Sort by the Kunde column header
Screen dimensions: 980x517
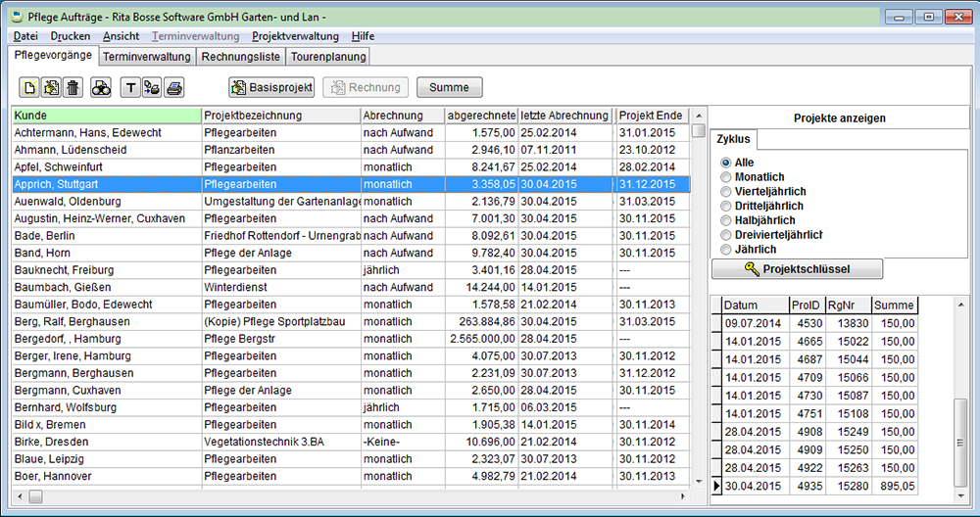pyautogui.click(x=105, y=116)
